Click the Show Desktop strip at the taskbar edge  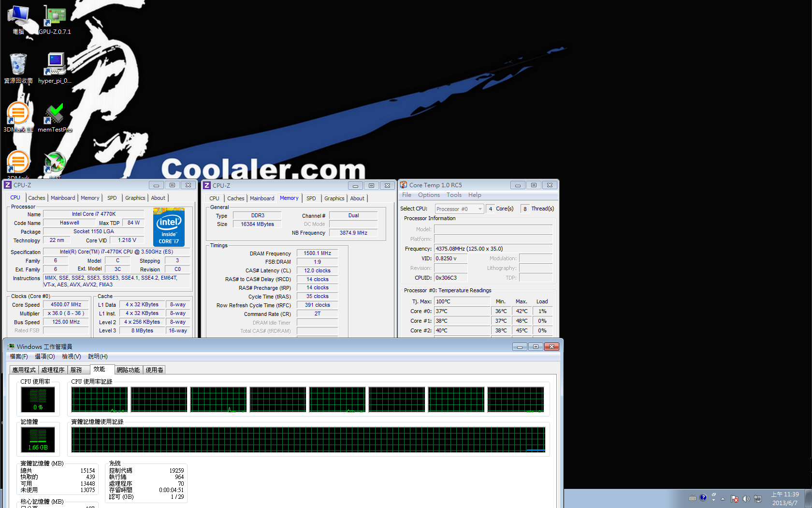809,498
